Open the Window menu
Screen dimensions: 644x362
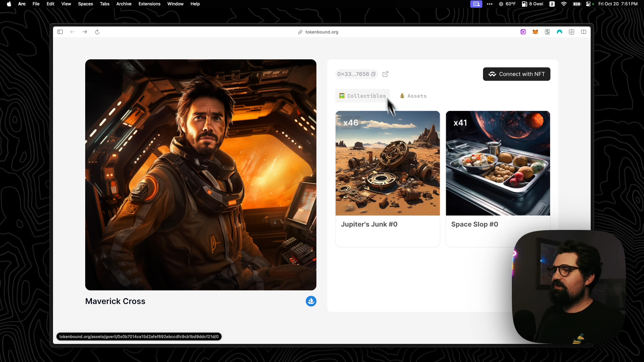(x=175, y=4)
